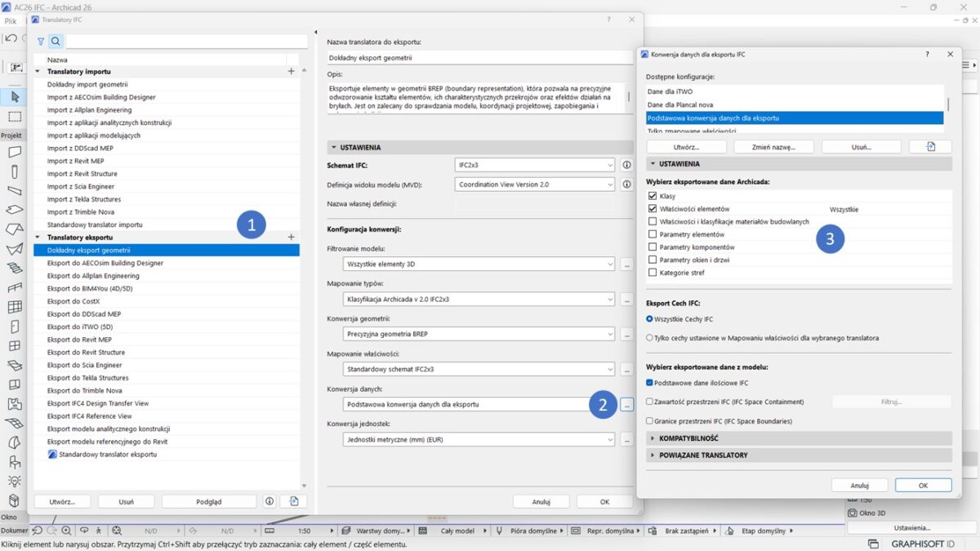Open the Konwersja jednostek dropdown
Viewport: 980px width, 551px height.
tap(479, 439)
